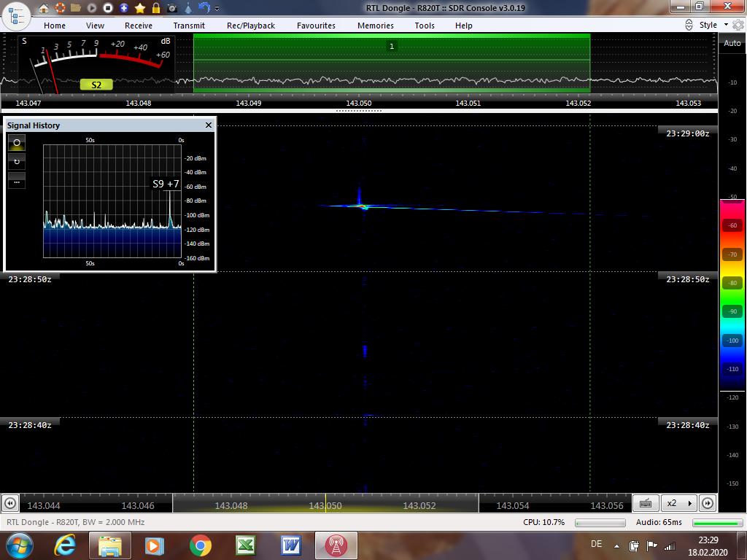The image size is (747, 560).
Task: Click the Audio latency level bar
Action: [x=719, y=523]
